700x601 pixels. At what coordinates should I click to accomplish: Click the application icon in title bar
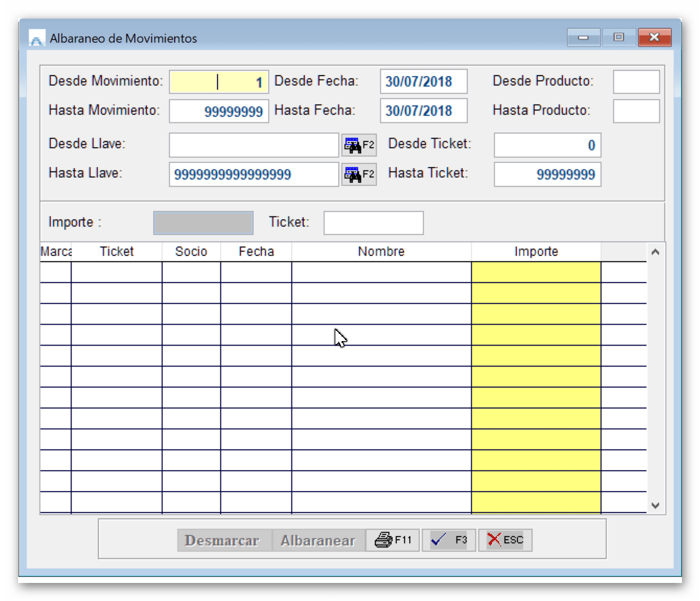[37, 38]
